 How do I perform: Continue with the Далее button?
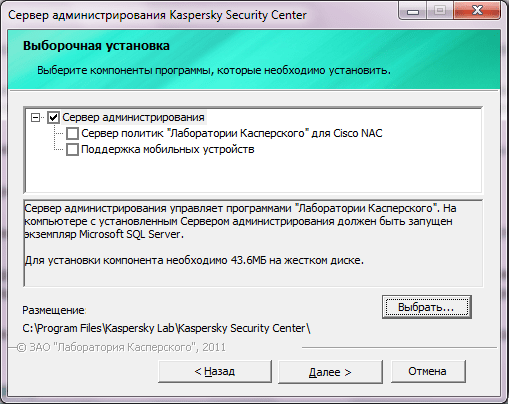330,372
